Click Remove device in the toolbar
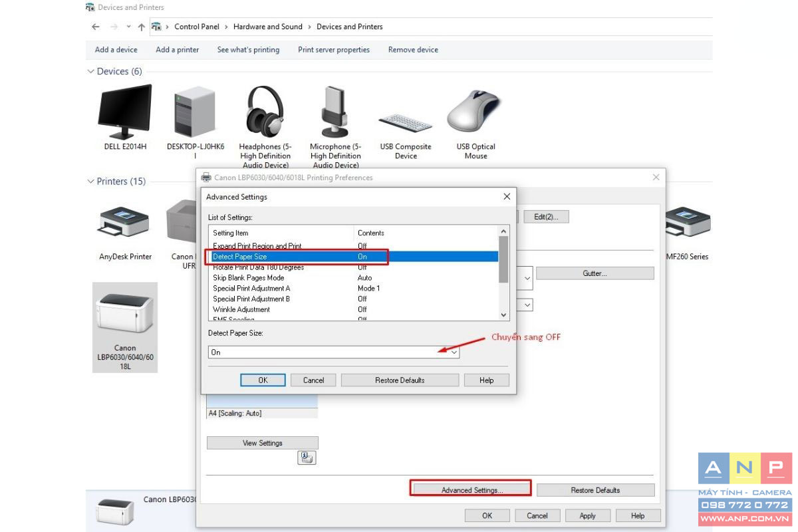This screenshot has width=798, height=532. pyautogui.click(x=413, y=50)
